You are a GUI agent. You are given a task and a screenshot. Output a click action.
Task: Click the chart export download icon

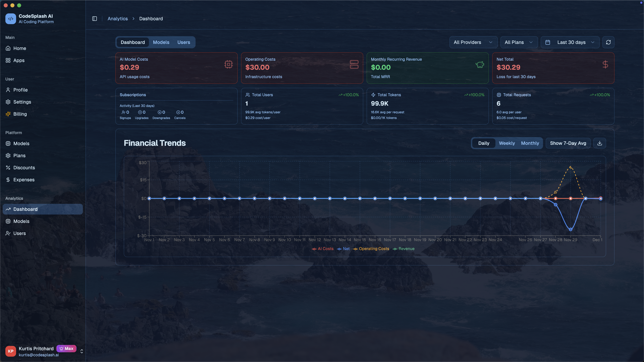point(600,143)
